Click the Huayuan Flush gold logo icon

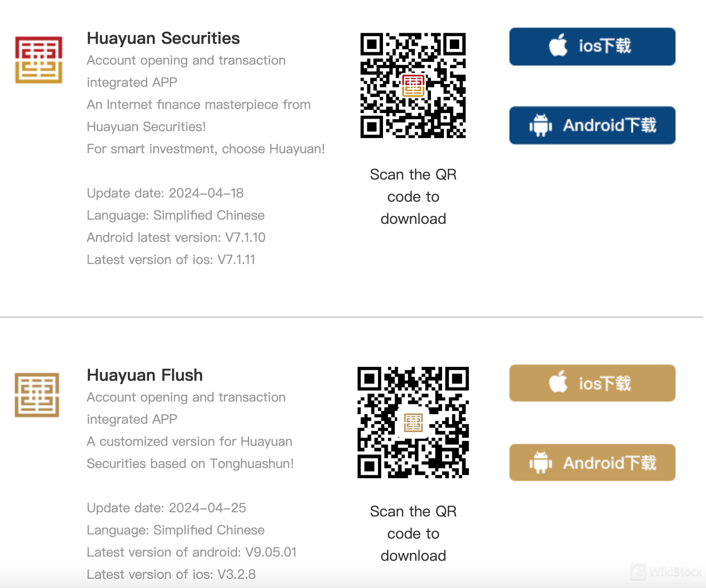(x=37, y=395)
